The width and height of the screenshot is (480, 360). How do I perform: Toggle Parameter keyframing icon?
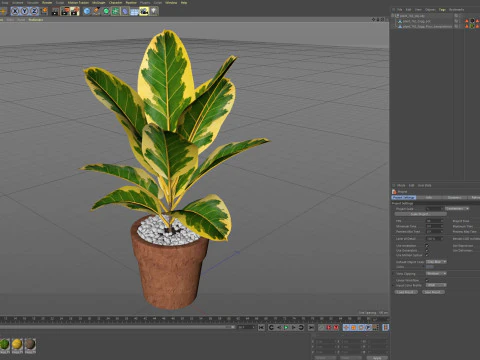tap(368, 328)
